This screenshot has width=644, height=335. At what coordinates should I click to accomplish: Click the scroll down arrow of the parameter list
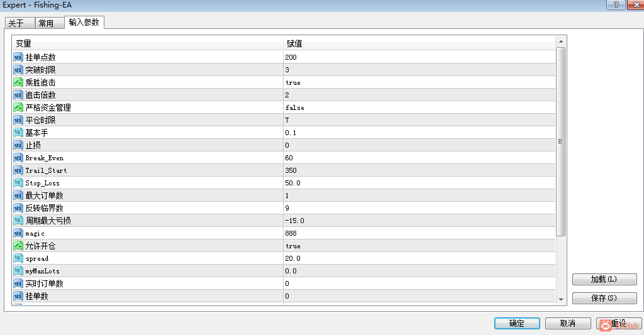[x=561, y=300]
